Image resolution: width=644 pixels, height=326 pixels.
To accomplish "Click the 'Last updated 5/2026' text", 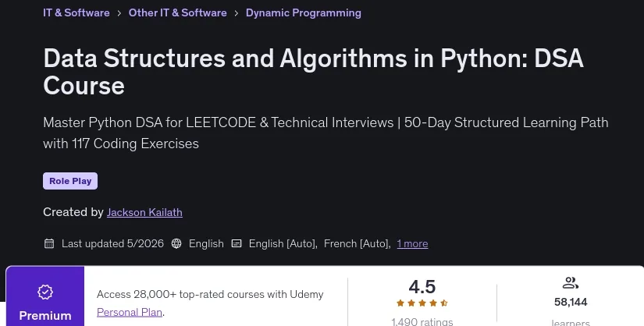I will coord(112,243).
